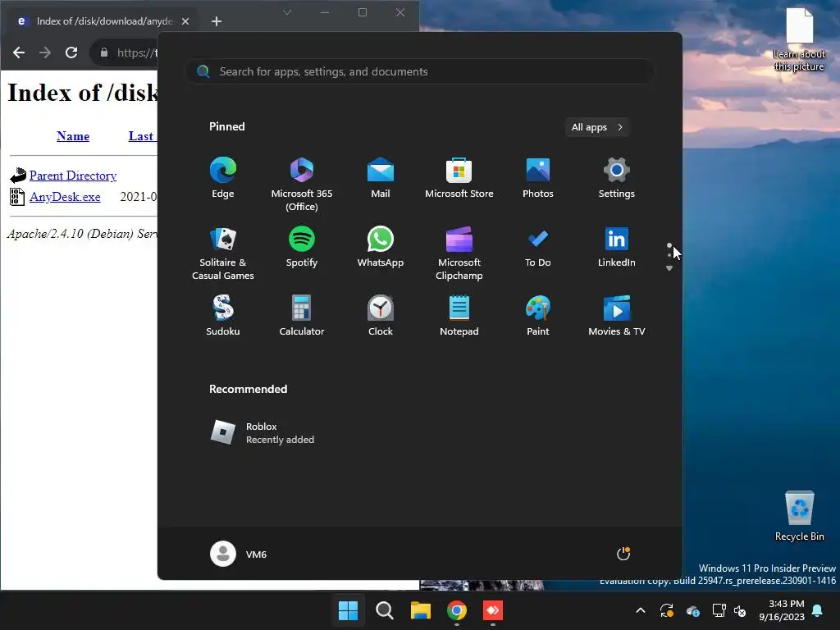Open LinkedIn app

click(x=617, y=247)
